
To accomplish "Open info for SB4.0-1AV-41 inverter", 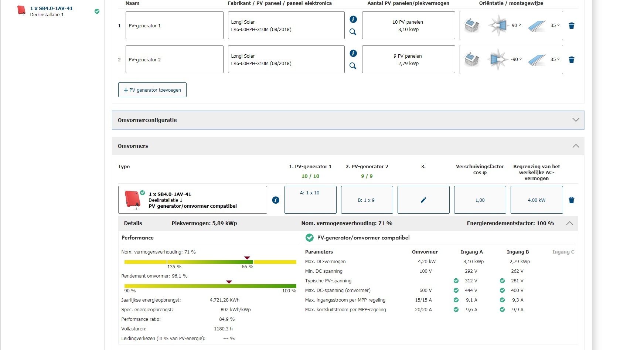I will click(276, 200).
